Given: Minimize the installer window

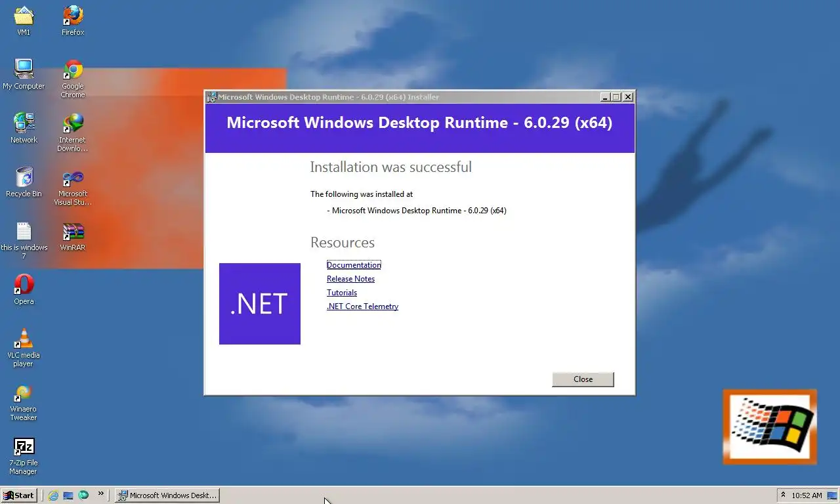Looking at the screenshot, I should coord(605,97).
